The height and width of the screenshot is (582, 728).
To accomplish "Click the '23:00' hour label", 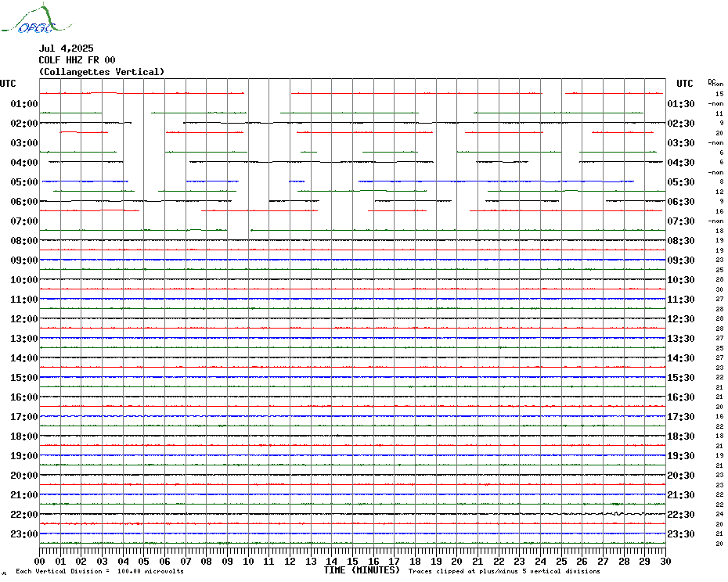I will (24, 534).
